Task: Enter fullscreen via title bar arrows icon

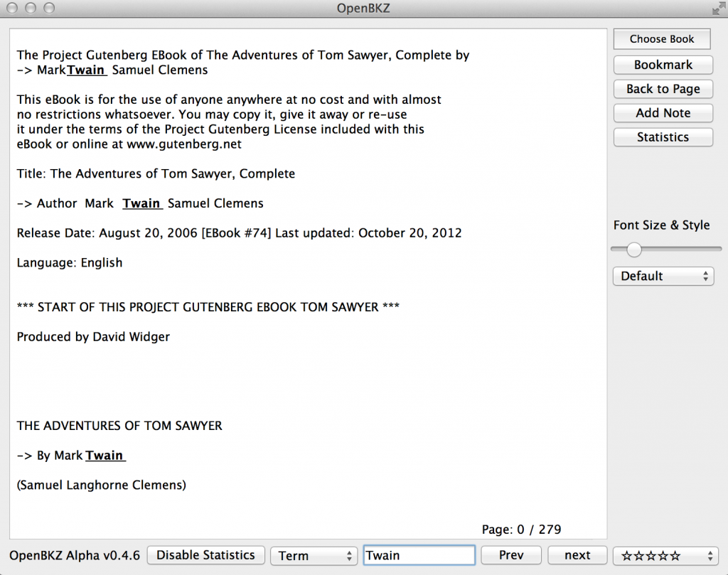Action: [717, 9]
